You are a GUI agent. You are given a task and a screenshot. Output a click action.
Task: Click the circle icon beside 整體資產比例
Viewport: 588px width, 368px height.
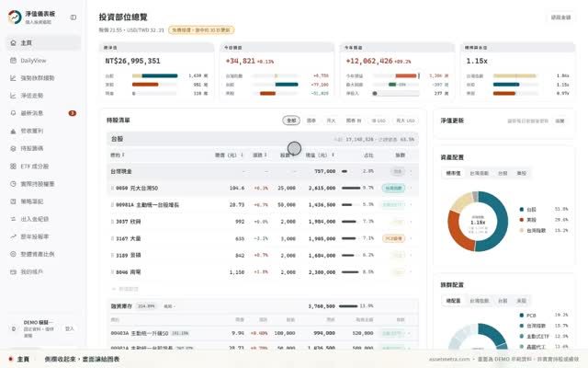tap(13, 254)
